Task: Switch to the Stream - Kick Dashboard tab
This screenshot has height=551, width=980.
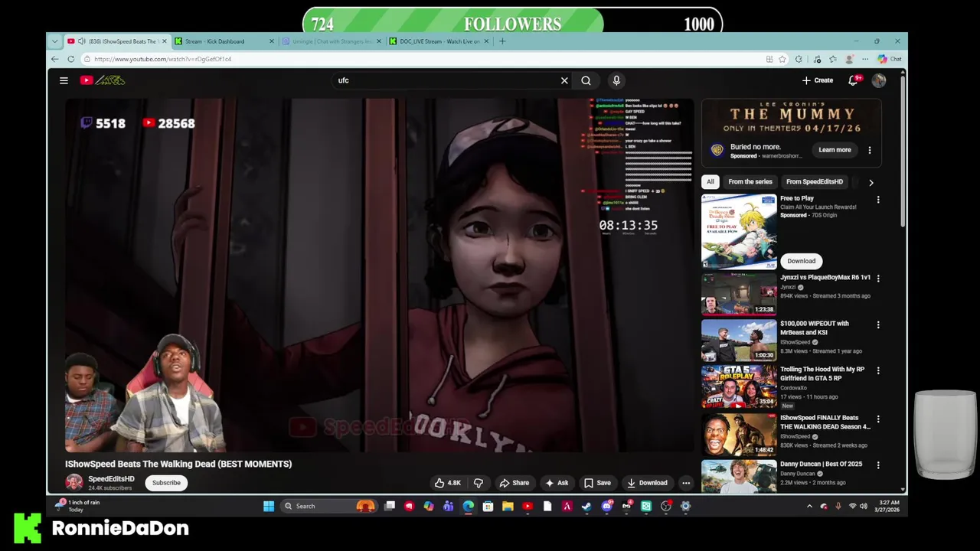Action: click(x=224, y=41)
